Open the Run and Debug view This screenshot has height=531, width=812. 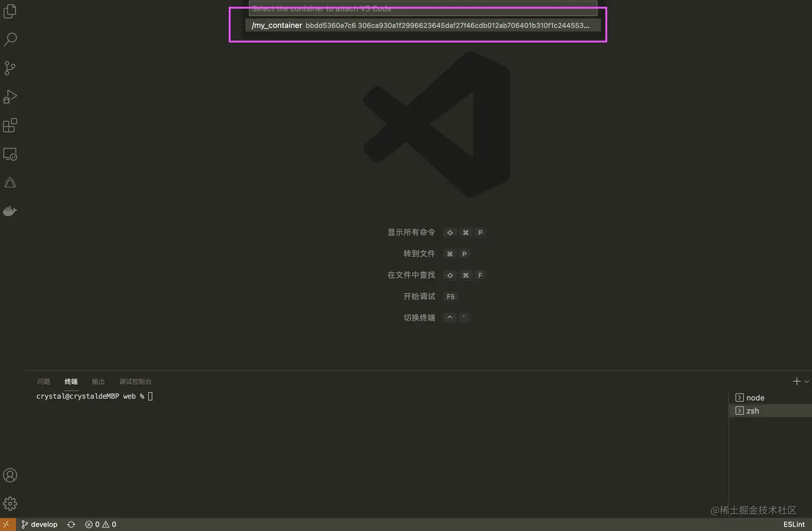[10, 97]
